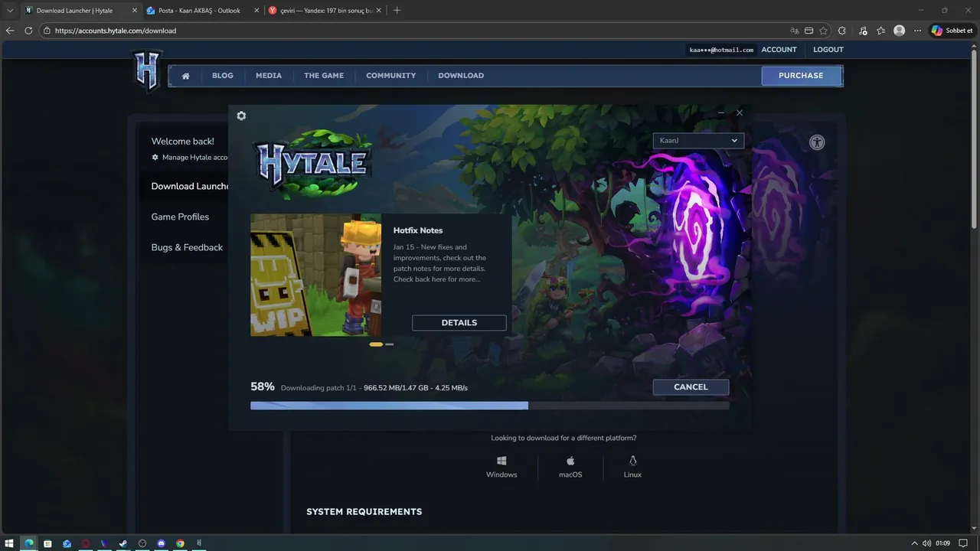Image resolution: width=980 pixels, height=551 pixels.
Task: Select the second news carousel indicator
Action: pos(390,344)
